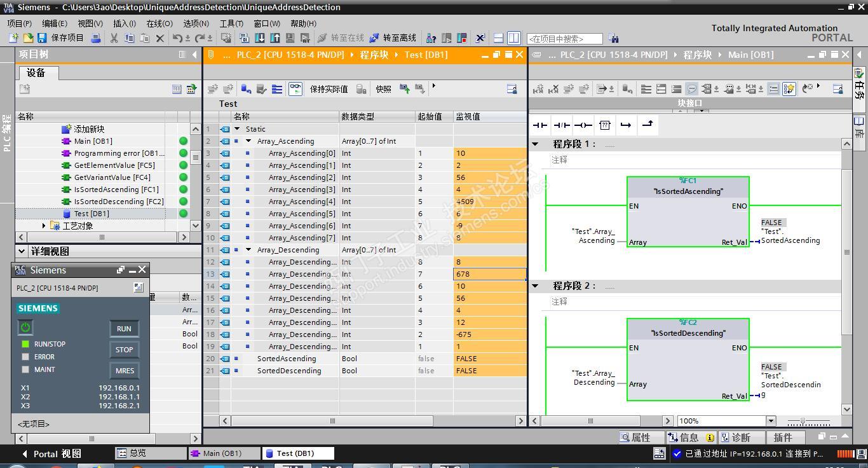This screenshot has height=468, width=868.
Task: Click the STOP button in PLCSIM
Action: (x=124, y=349)
